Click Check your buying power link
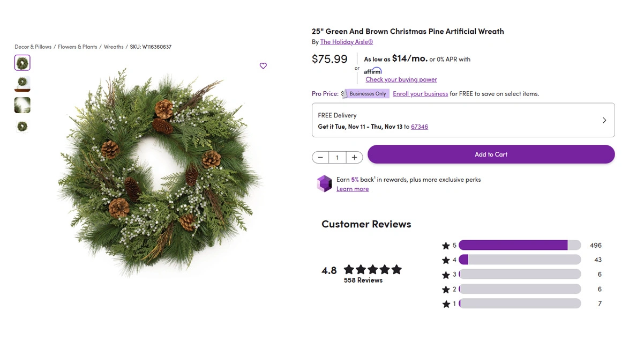 (401, 79)
